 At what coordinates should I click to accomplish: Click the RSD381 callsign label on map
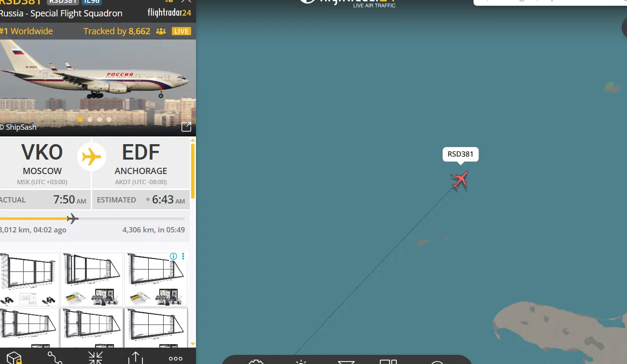click(x=460, y=154)
